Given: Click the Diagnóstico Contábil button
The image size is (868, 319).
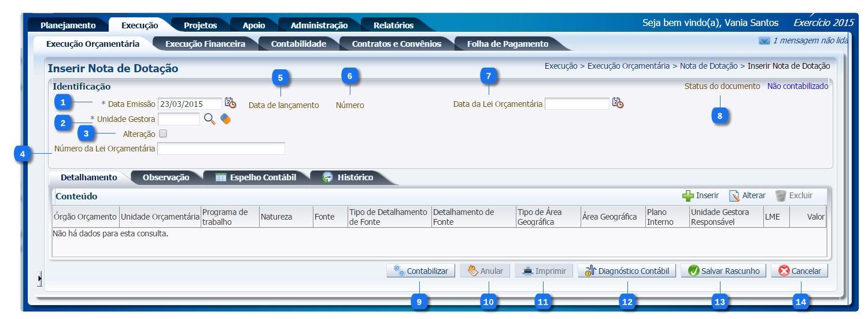Looking at the screenshot, I should click(x=626, y=271).
